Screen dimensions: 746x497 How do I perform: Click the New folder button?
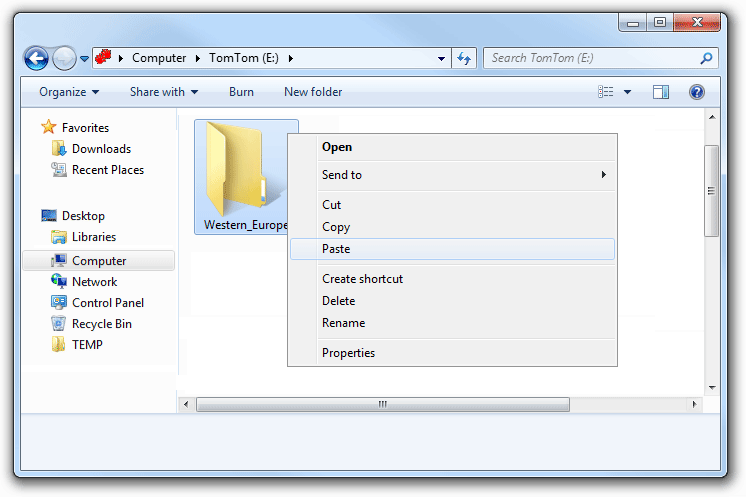313,92
